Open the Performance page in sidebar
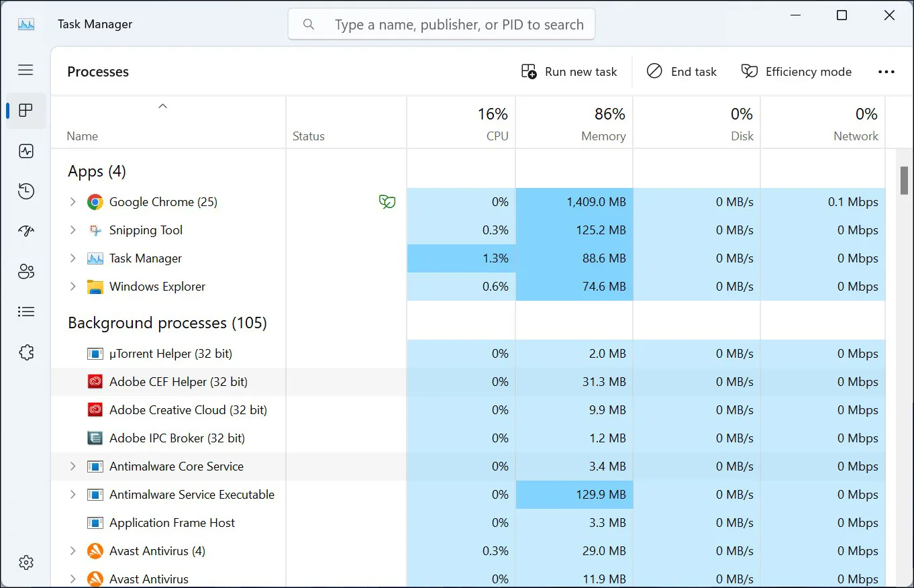This screenshot has height=588, width=914. point(26,151)
